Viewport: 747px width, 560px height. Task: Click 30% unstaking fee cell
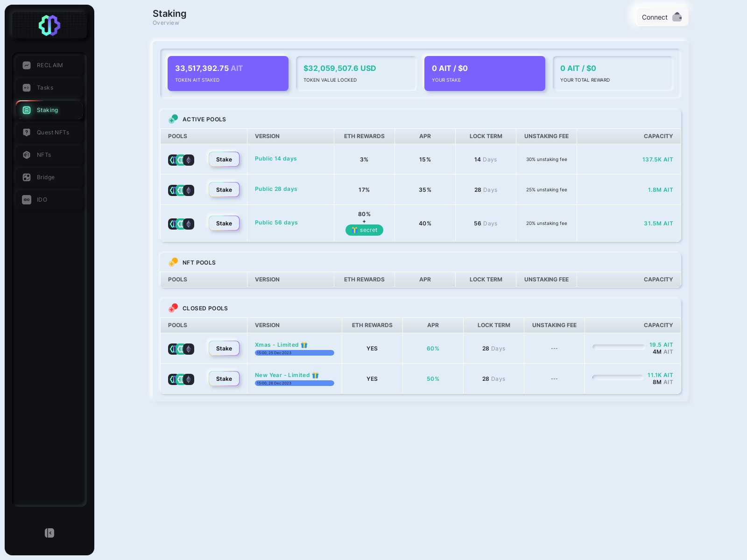(x=547, y=160)
